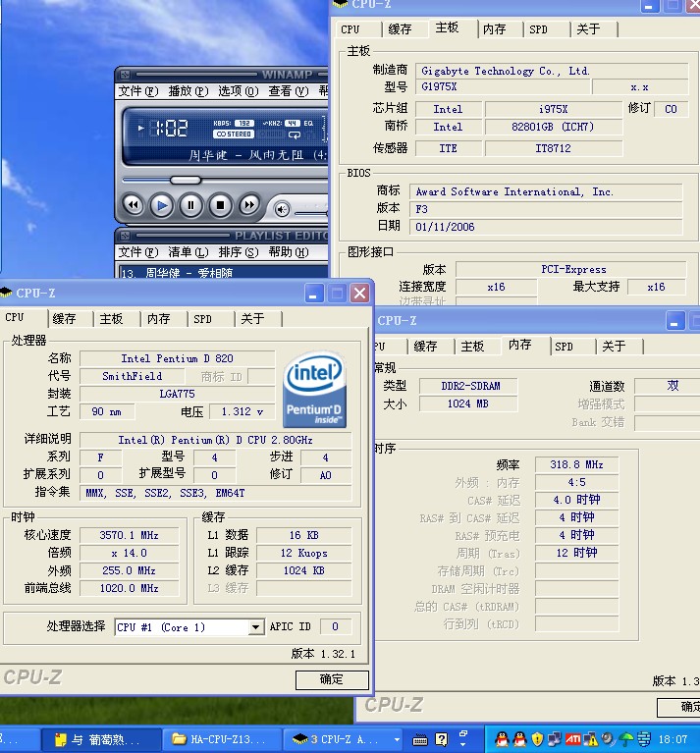The image size is (700, 753).
Task: Pause playback in Winamp
Action: pyautogui.click(x=190, y=205)
